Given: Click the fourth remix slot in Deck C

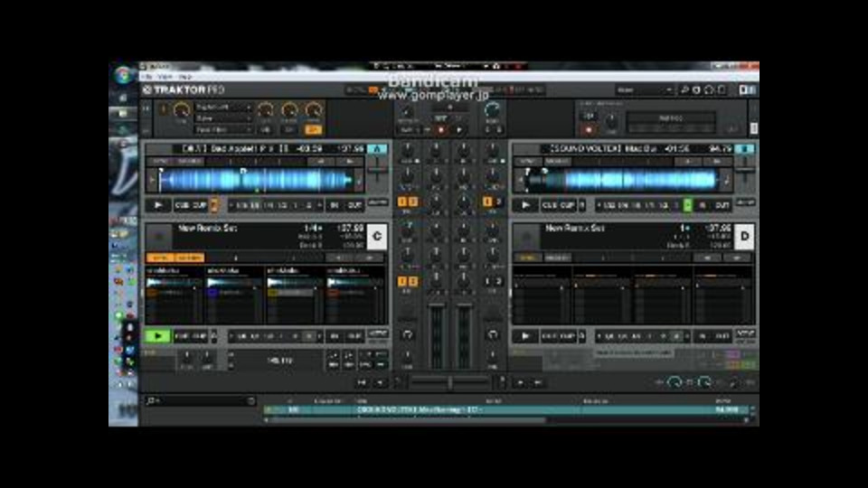Looking at the screenshot, I should 356,296.
